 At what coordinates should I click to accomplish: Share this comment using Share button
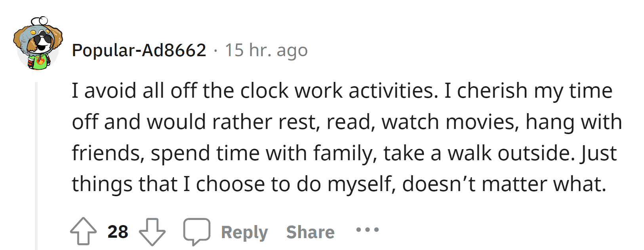[x=310, y=232]
